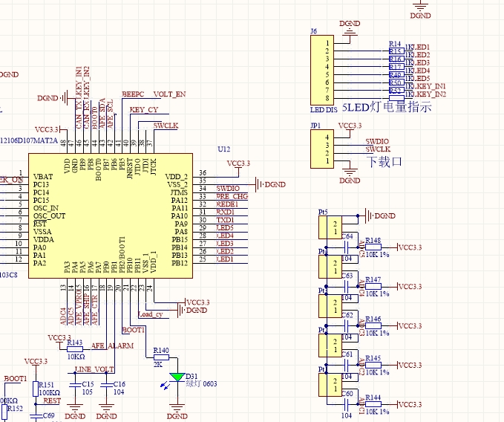Click the PA12 pin name inside U12
Viewport: 504px width, 422px height.
click(180, 200)
